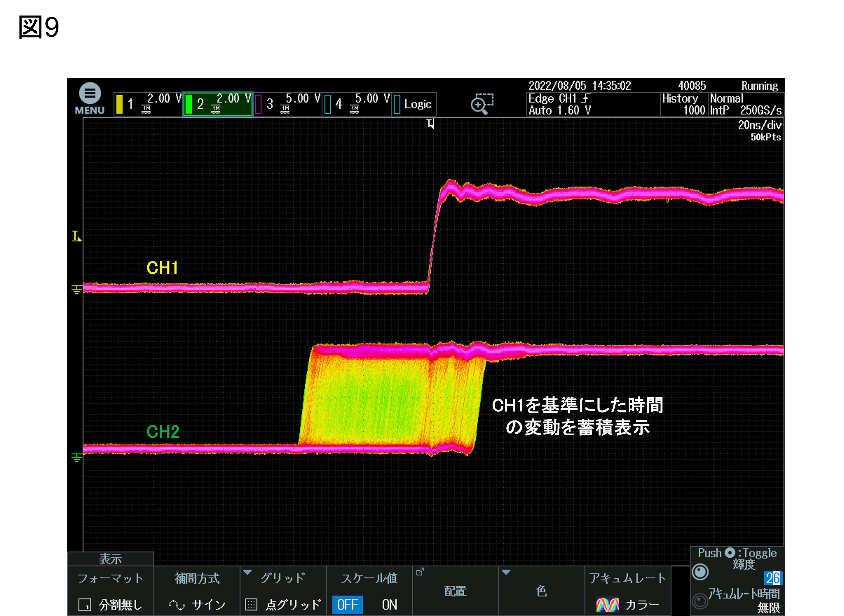The width and height of the screenshot is (844, 616).
Task: Click the CH1 ground level marker
Action: click(x=77, y=289)
